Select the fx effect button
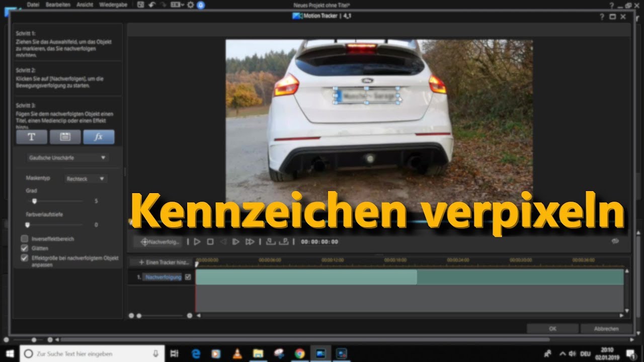 [99, 137]
